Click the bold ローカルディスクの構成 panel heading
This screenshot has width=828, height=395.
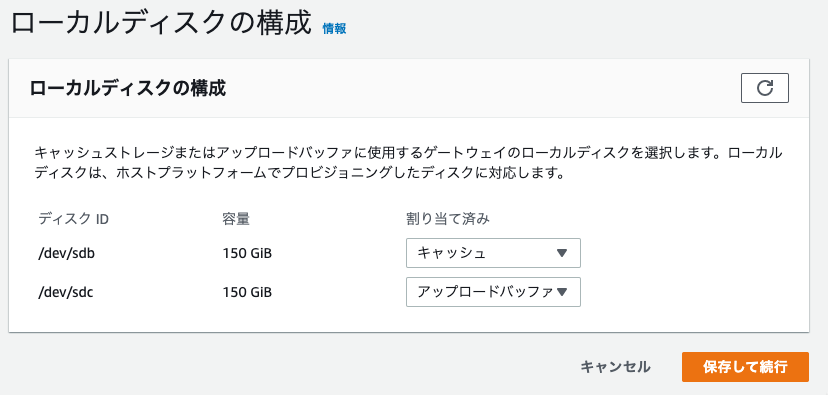point(128,88)
